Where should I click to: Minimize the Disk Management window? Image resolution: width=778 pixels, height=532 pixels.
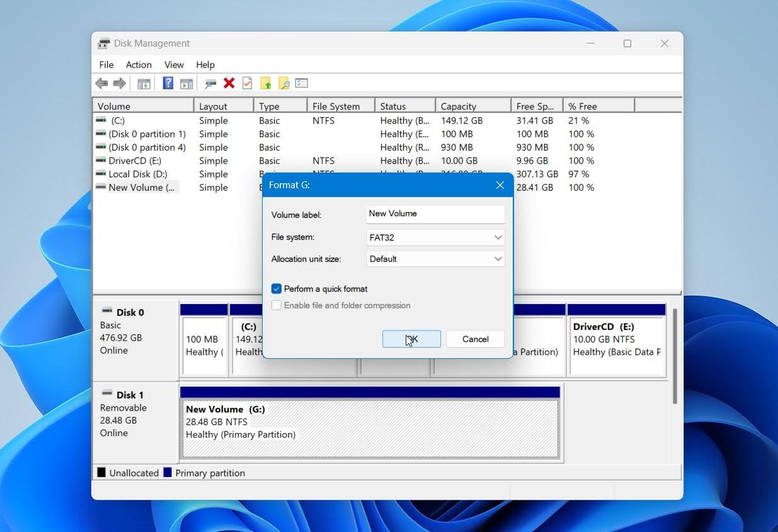[591, 43]
